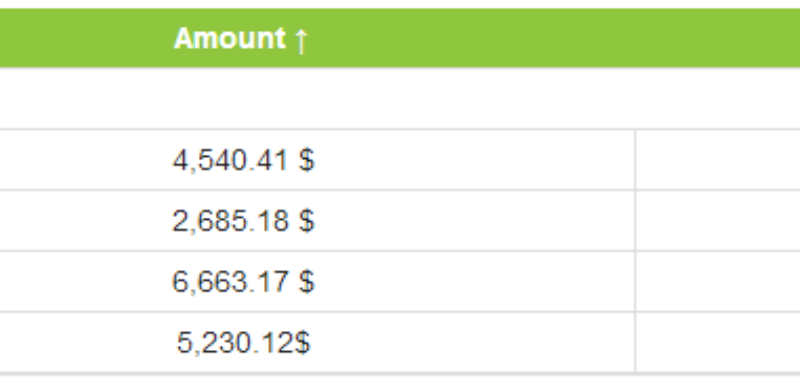Select the 2,685.18 $ amount cell
The height and width of the screenshot is (380, 800).
coord(317,221)
